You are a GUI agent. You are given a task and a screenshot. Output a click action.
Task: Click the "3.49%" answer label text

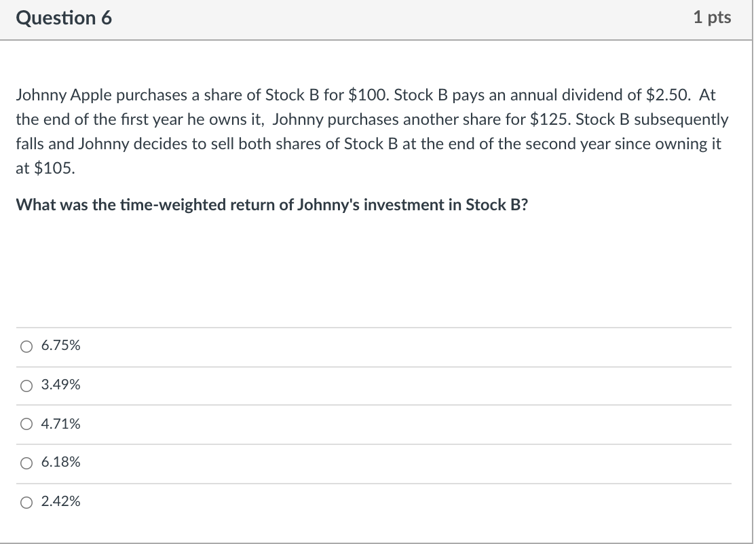pyautogui.click(x=60, y=385)
